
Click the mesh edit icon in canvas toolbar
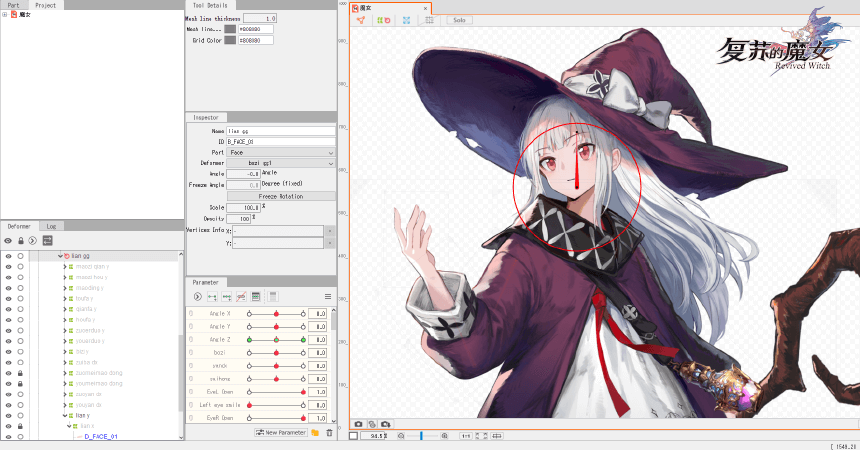click(360, 20)
